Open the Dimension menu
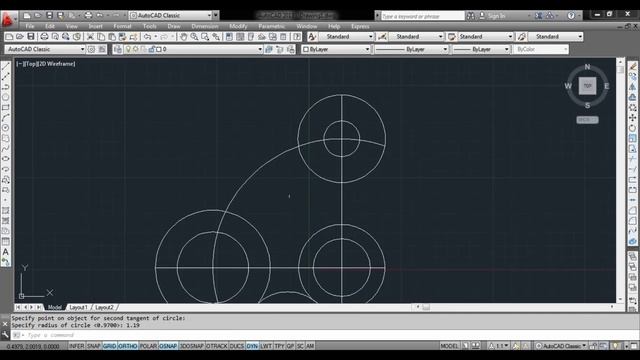This screenshot has width=640, height=360. (x=205, y=26)
